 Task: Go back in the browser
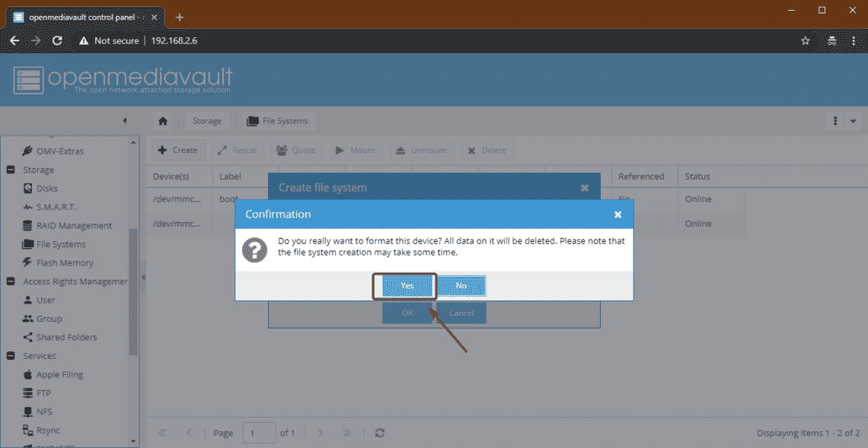[14, 40]
